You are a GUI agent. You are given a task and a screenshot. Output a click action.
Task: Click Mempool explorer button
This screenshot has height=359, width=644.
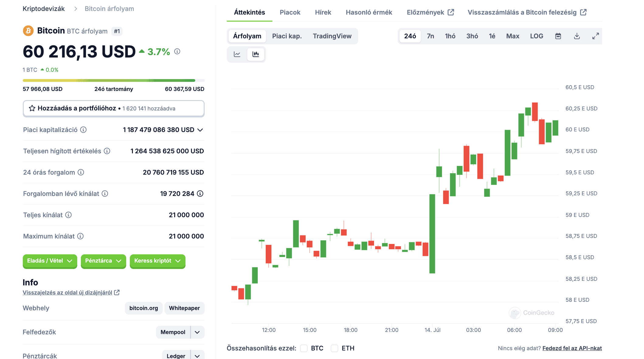click(x=173, y=332)
